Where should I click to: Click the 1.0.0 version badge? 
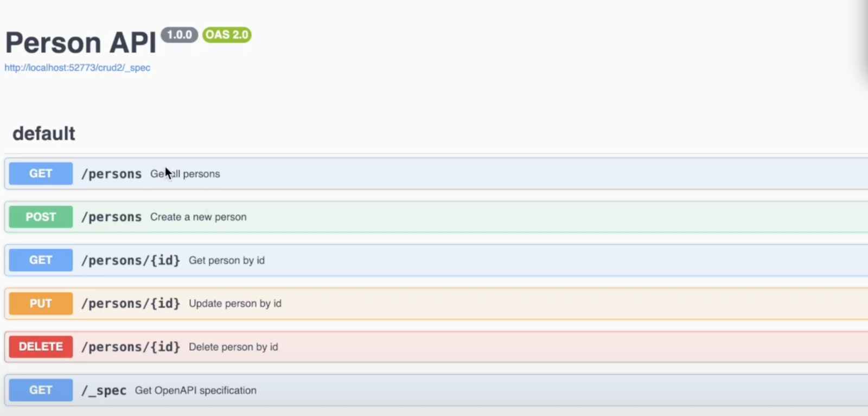[x=180, y=35]
